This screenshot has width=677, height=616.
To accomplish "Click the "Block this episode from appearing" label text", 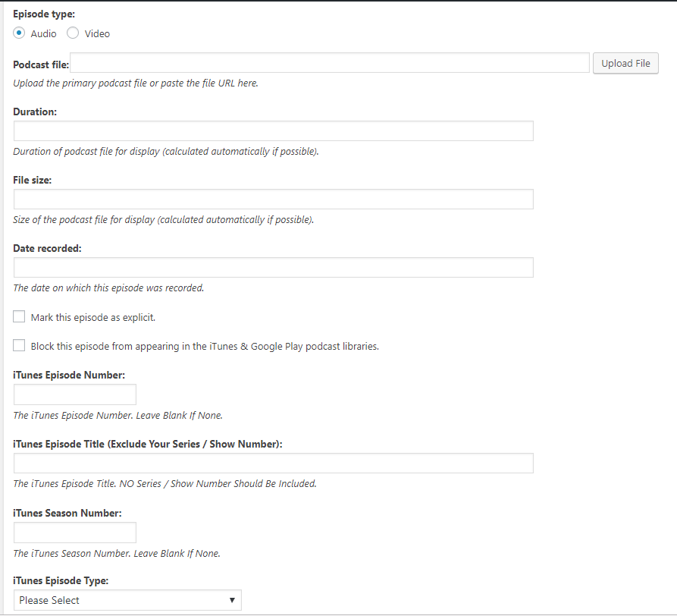I will click(205, 347).
